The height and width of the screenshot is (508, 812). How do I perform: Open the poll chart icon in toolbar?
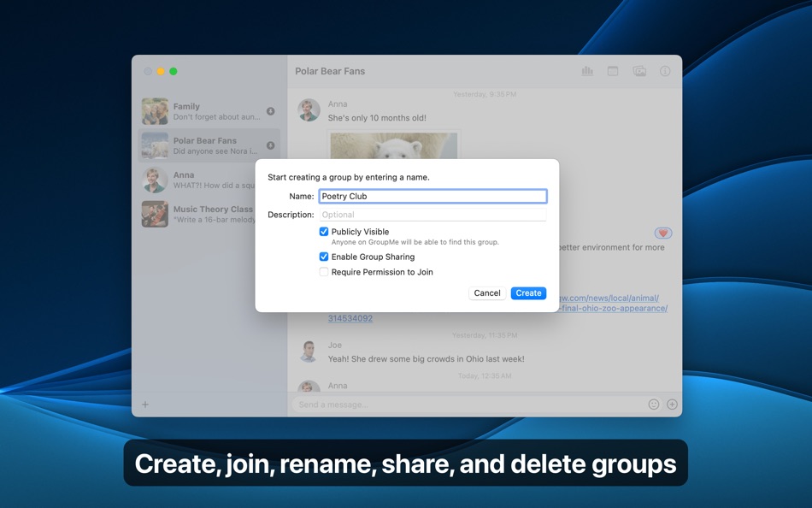pos(587,71)
